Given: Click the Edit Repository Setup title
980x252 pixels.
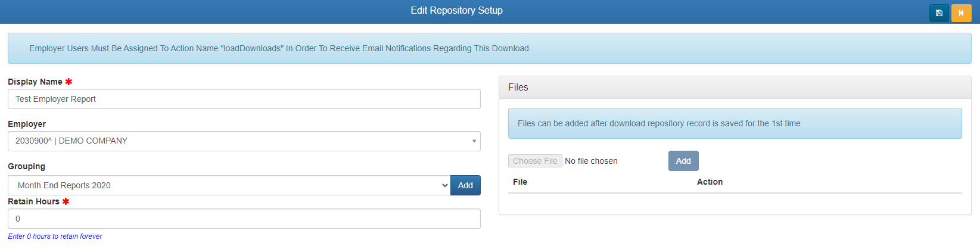Looking at the screenshot, I should [x=456, y=11].
